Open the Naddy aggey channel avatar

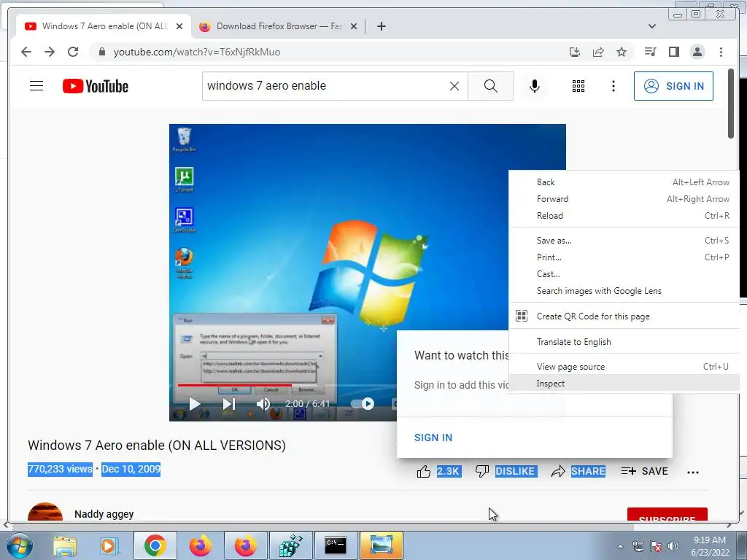click(x=45, y=512)
